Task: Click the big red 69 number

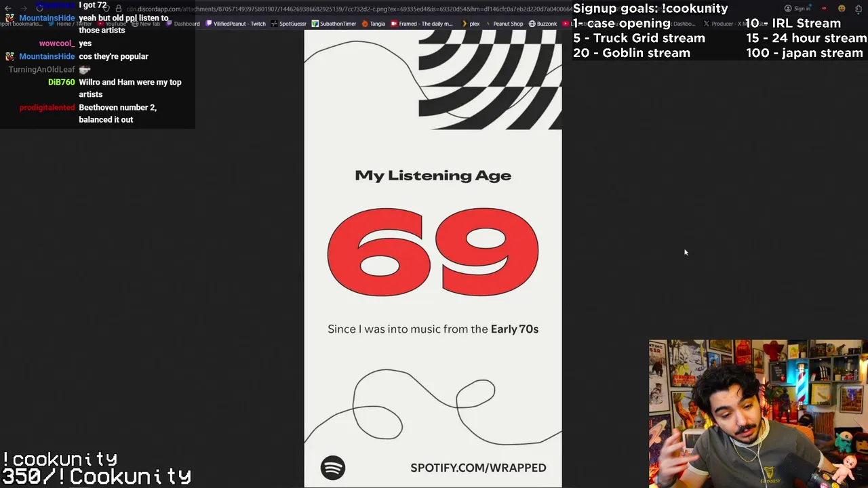Action: [x=433, y=252]
